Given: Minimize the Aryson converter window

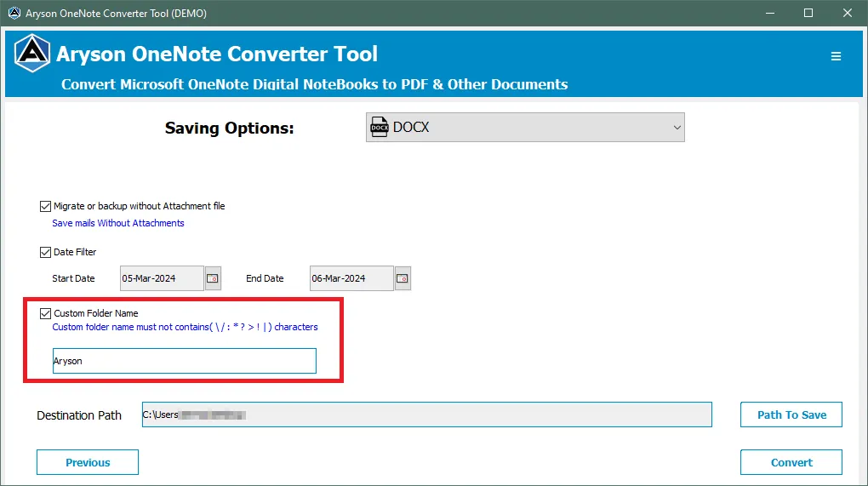Looking at the screenshot, I should pyautogui.click(x=769, y=13).
